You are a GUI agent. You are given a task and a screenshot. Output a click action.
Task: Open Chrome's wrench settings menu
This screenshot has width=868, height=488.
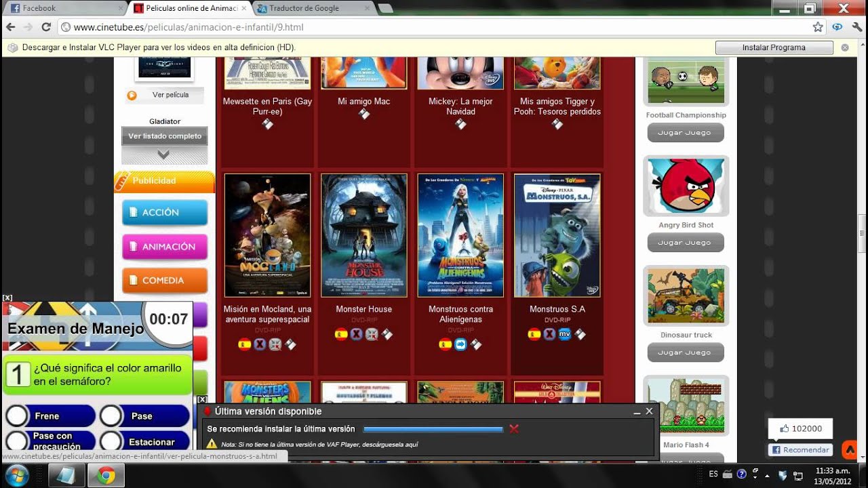click(857, 27)
